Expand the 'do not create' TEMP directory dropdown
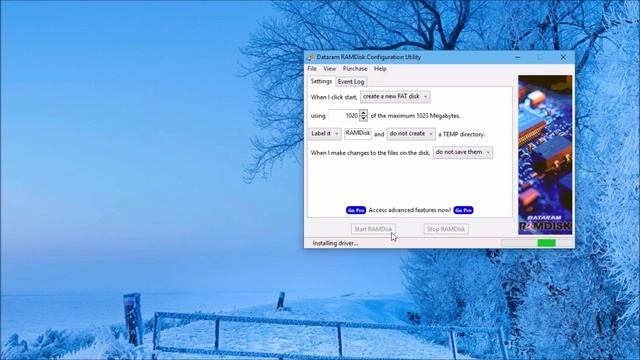640x360 pixels. (411, 134)
